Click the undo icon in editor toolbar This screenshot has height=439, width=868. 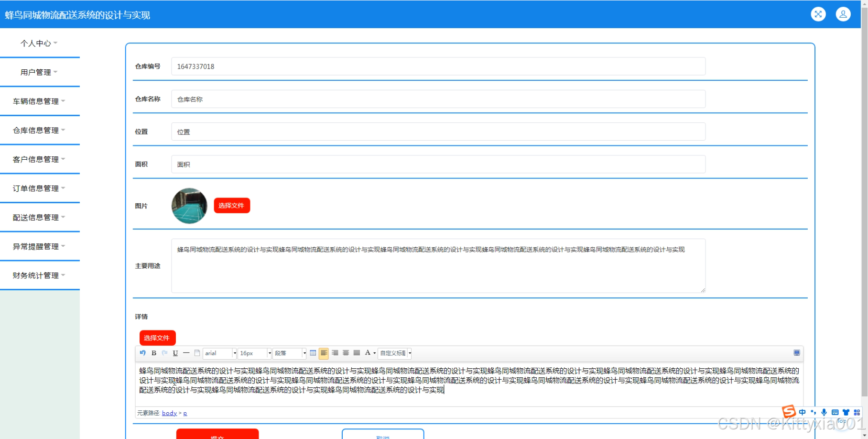tap(142, 353)
